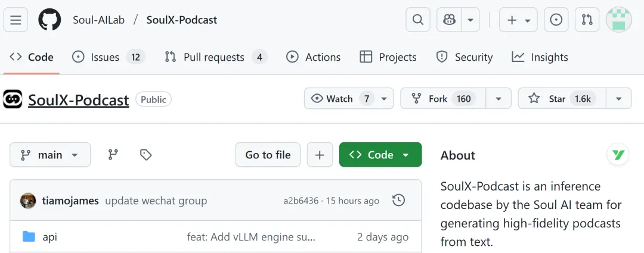The width and height of the screenshot is (644, 253).
Task: Open tiamojames author profile link
Action: coord(70,201)
